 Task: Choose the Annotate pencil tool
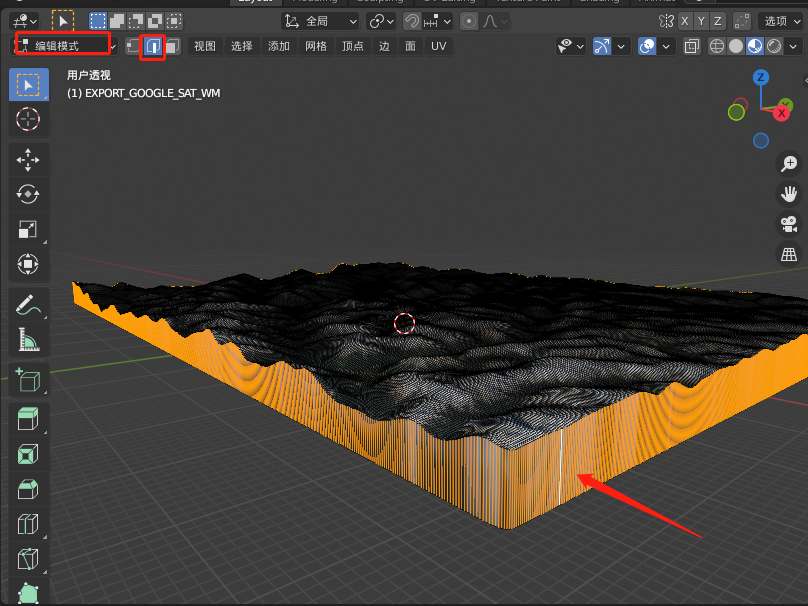click(28, 305)
